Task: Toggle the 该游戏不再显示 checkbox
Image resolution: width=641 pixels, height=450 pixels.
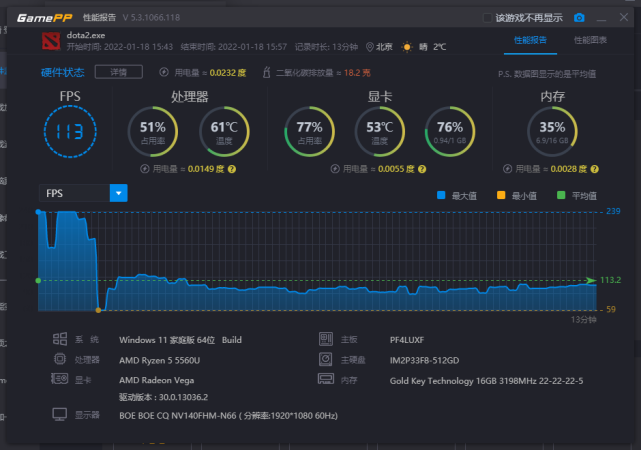Action: (x=487, y=18)
